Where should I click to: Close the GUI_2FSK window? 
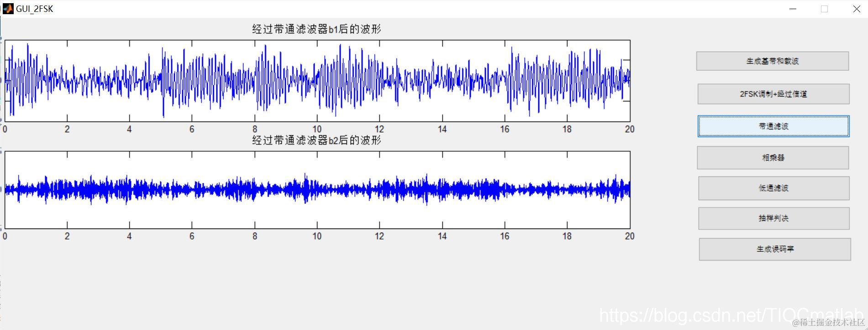click(857, 9)
